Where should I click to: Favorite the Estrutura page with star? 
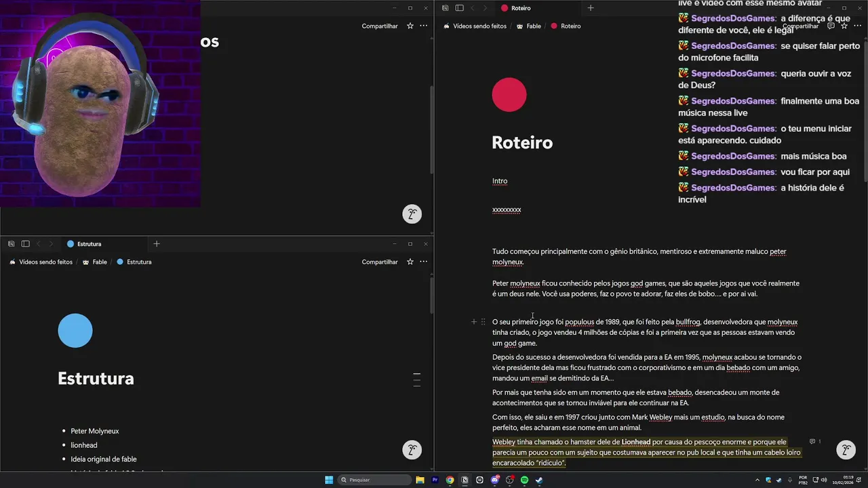(410, 262)
